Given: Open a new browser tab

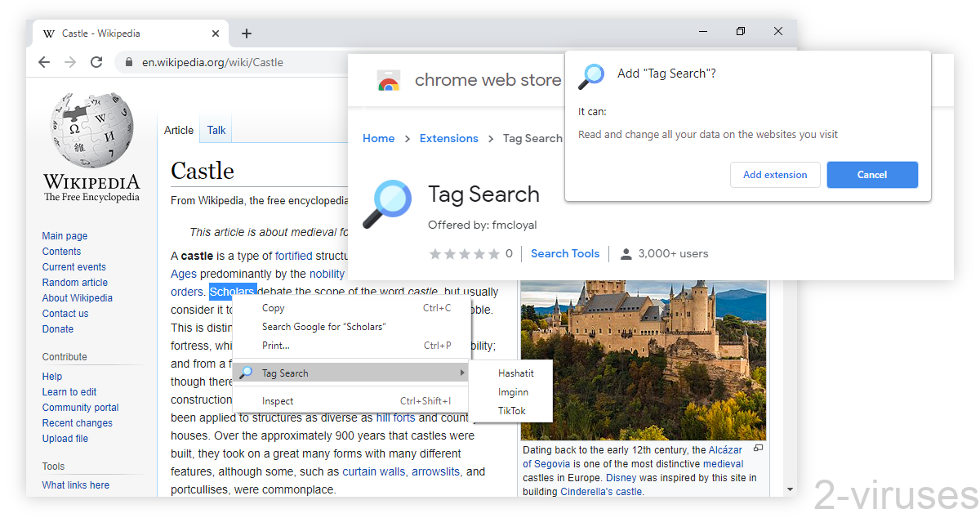Looking at the screenshot, I should coord(246,33).
